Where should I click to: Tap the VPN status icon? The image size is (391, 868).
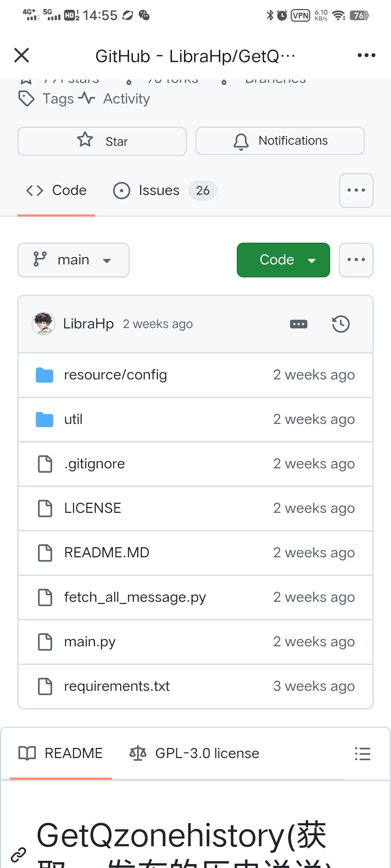(x=300, y=16)
